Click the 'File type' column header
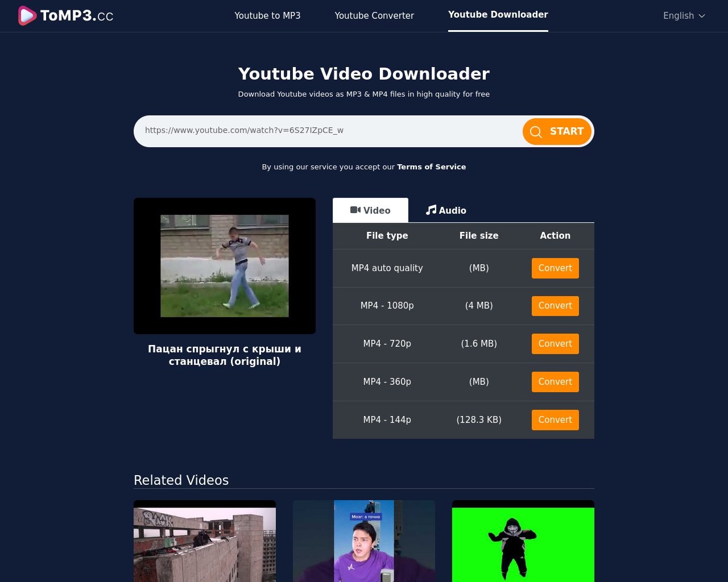 pos(387,236)
